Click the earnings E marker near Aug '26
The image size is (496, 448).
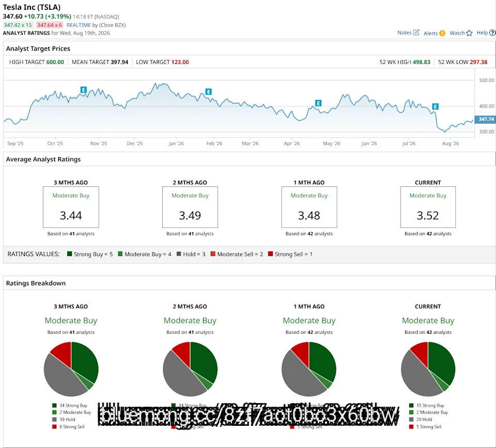pyautogui.click(x=435, y=106)
